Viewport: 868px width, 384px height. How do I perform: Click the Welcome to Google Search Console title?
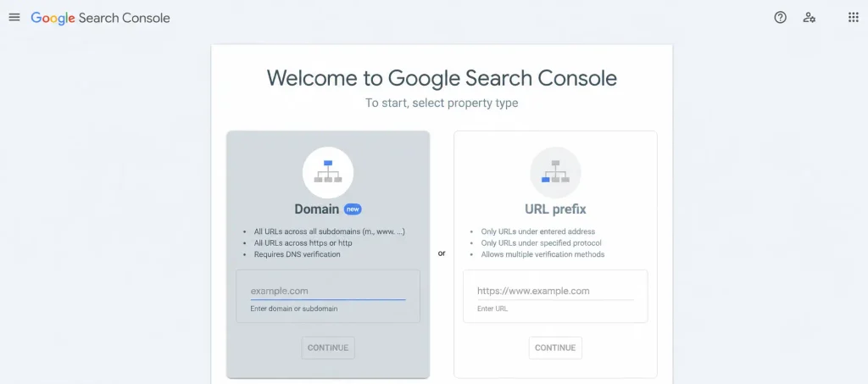[442, 78]
